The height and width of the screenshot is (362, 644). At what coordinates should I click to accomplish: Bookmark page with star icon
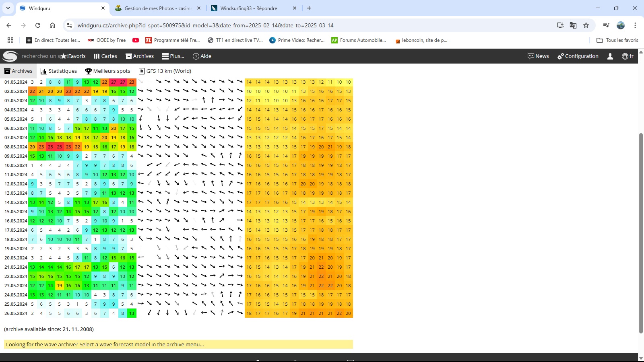586,25
